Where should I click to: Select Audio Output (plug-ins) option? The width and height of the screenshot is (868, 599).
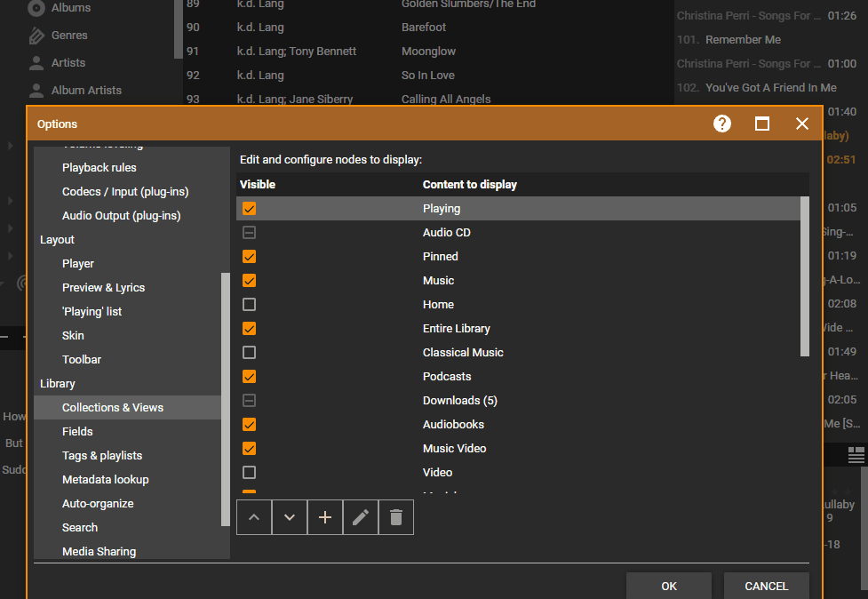[x=121, y=216]
